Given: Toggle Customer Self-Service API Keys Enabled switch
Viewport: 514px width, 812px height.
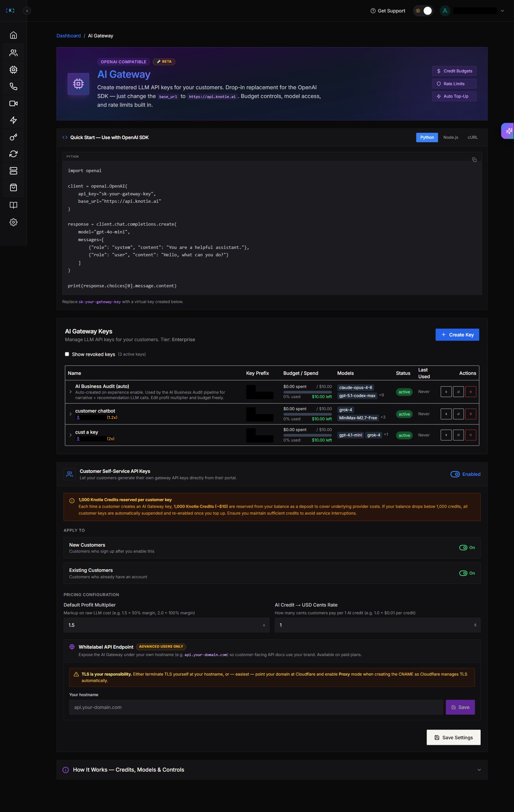Looking at the screenshot, I should click(455, 474).
